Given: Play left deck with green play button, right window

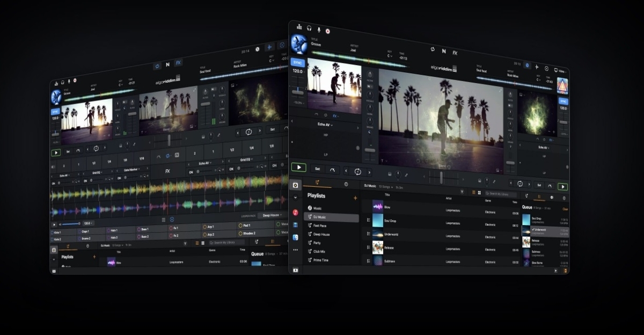Looking at the screenshot, I should click(x=298, y=167).
